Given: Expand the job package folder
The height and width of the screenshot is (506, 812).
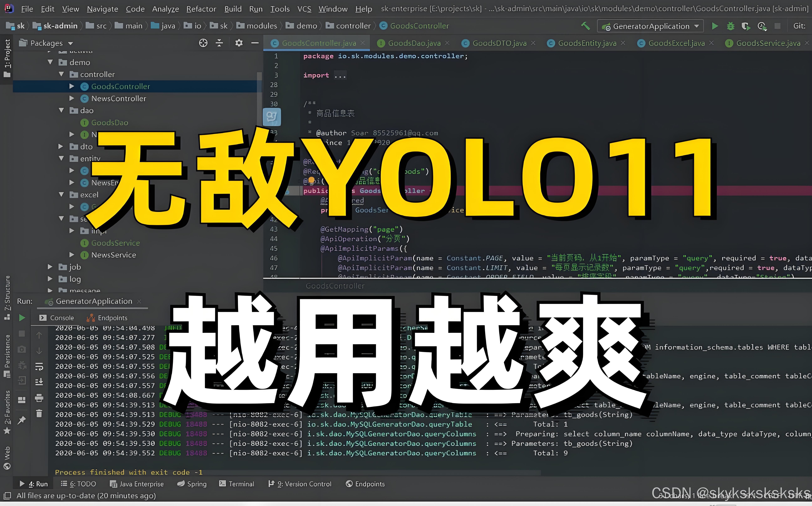Looking at the screenshot, I should click(50, 267).
